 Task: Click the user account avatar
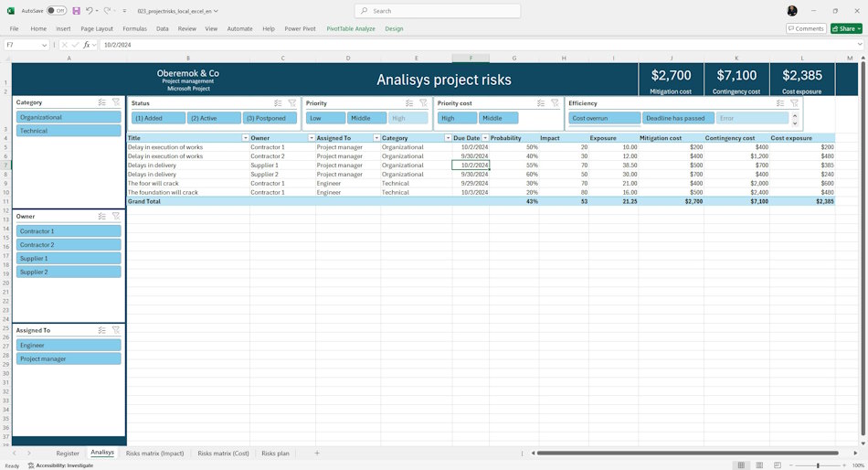pyautogui.click(x=792, y=11)
